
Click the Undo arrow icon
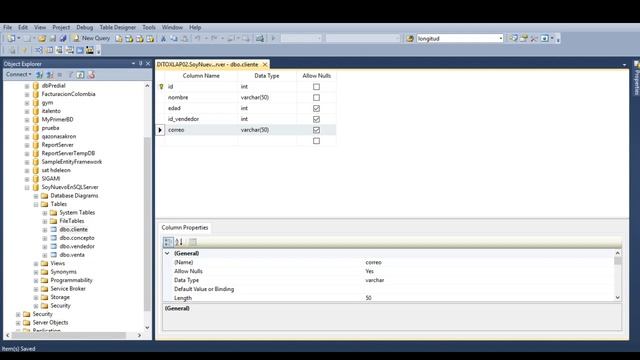coord(197,38)
